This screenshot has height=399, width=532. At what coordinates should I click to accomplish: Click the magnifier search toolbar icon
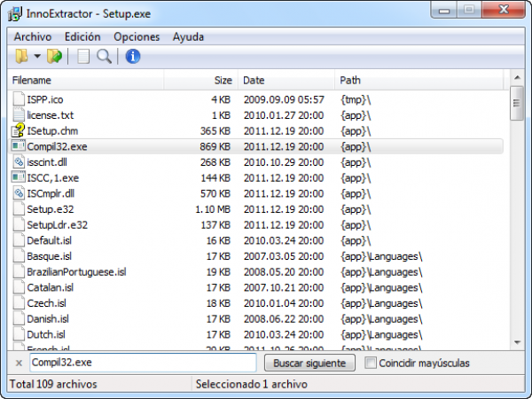104,57
